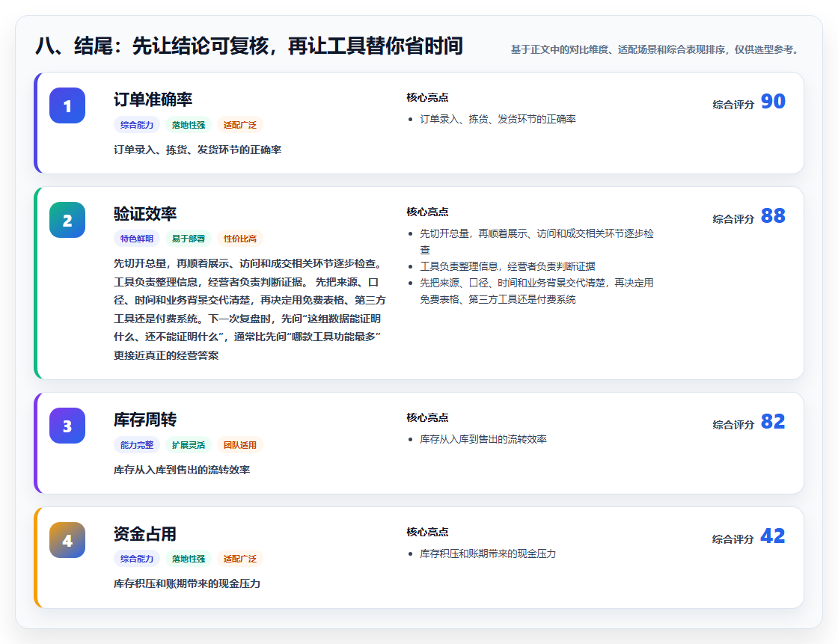Viewport: 838px width, 644px height.
Task: Click 核心亮点 heading in 资金占用 card
Action: click(x=427, y=532)
